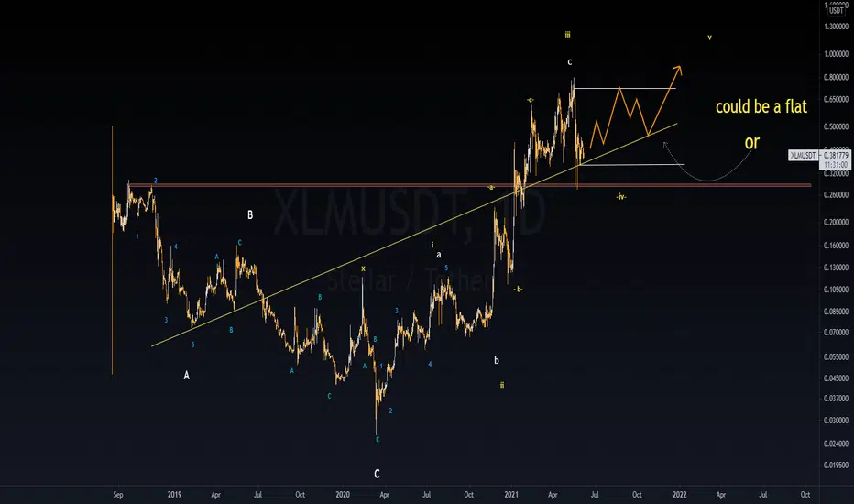Screen dimensions: 854x504
Task: Click the 1.000000 price axis label
Action: pos(836,54)
